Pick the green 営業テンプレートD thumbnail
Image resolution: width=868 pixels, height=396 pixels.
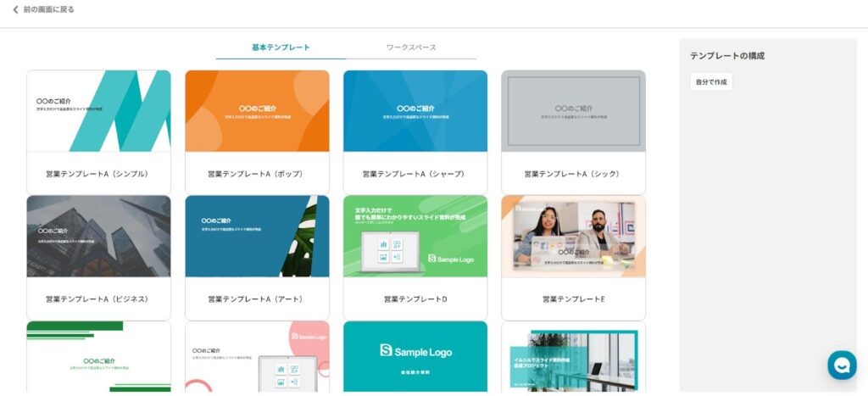click(x=415, y=237)
